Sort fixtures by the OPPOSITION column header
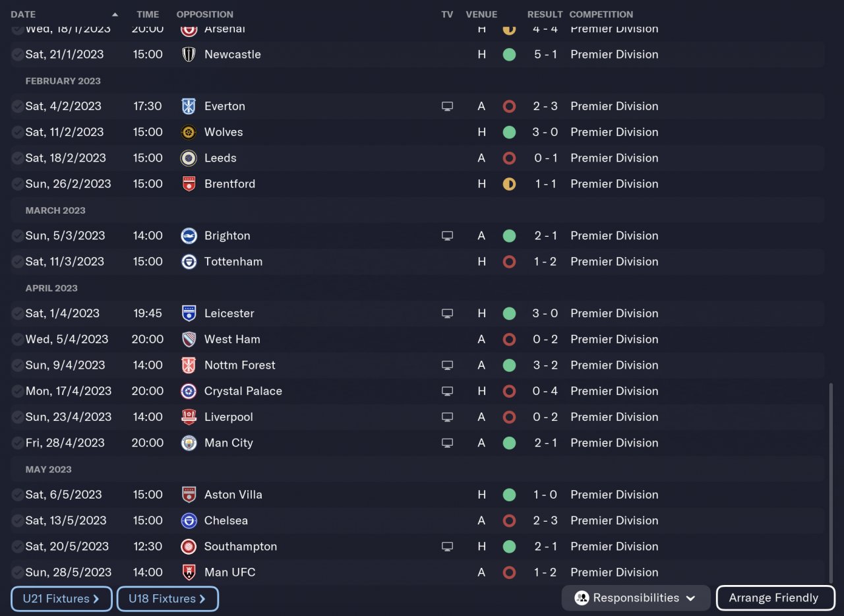This screenshot has width=844, height=616. point(204,15)
